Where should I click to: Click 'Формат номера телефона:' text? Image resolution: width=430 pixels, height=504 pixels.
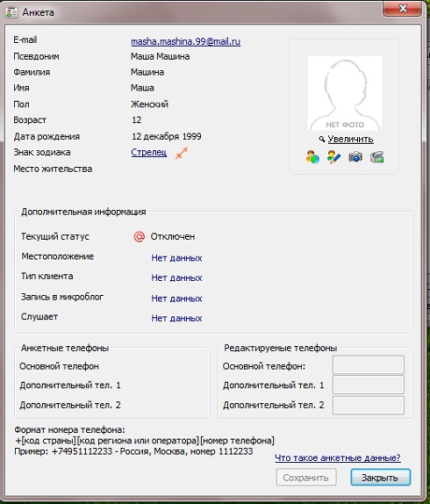(69, 429)
